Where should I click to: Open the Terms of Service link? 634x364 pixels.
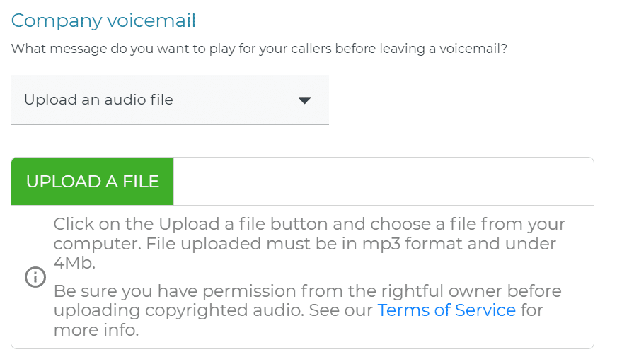coord(446,310)
